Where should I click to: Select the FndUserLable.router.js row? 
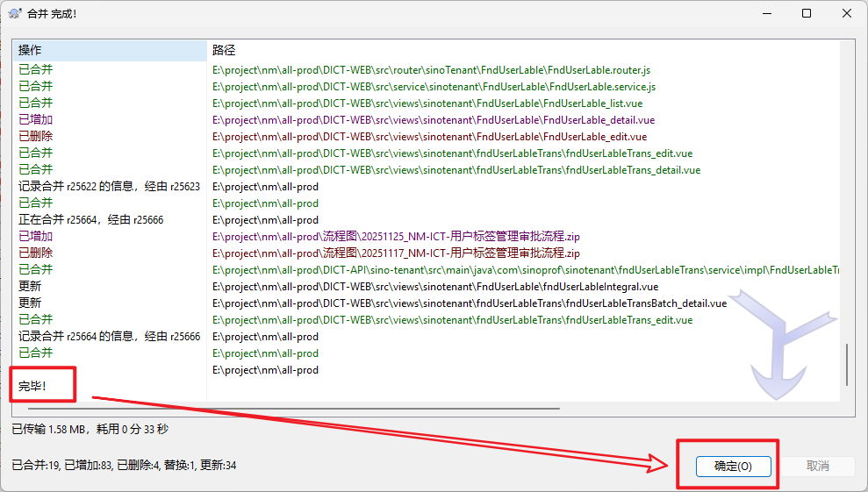tap(431, 70)
